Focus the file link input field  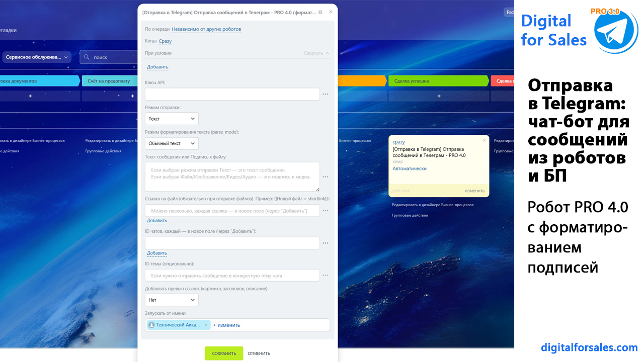[x=232, y=211]
